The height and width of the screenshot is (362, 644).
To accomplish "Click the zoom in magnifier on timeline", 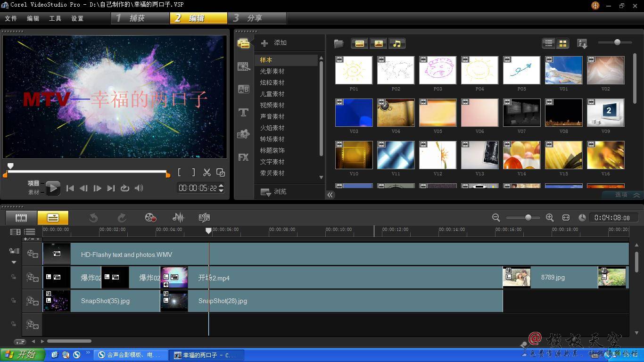I will pyautogui.click(x=550, y=217).
